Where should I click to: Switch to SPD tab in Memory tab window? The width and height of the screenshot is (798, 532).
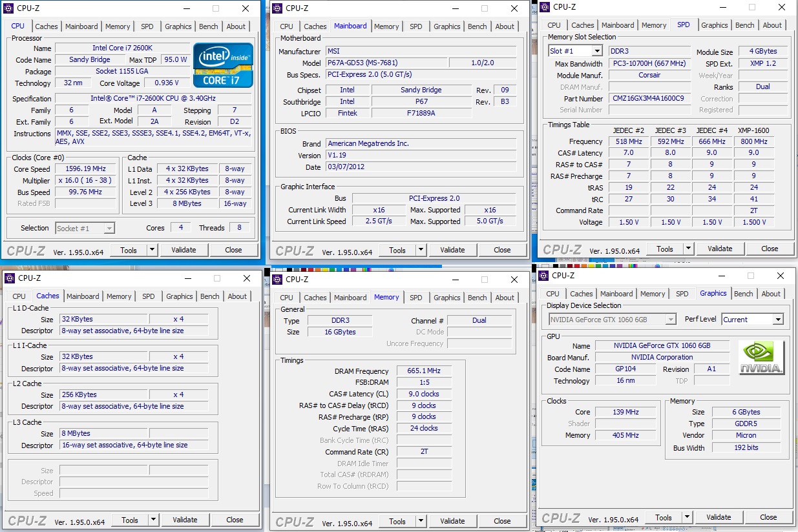(416, 298)
